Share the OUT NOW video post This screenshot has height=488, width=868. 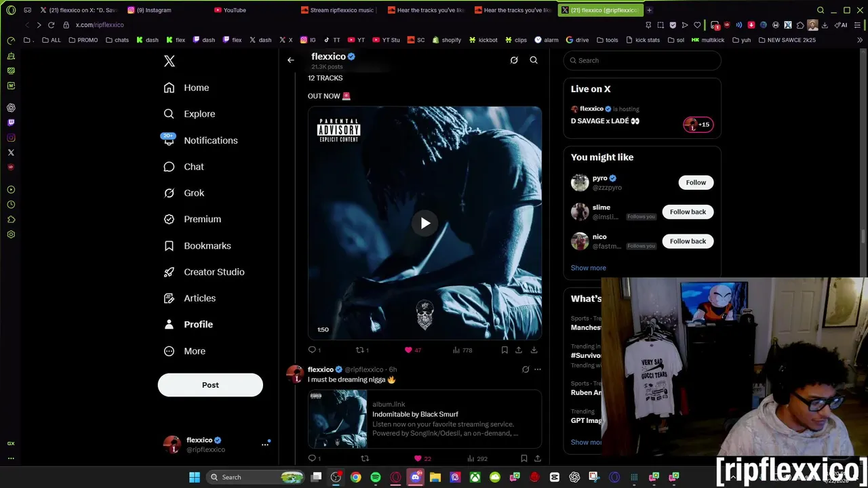[519, 350]
